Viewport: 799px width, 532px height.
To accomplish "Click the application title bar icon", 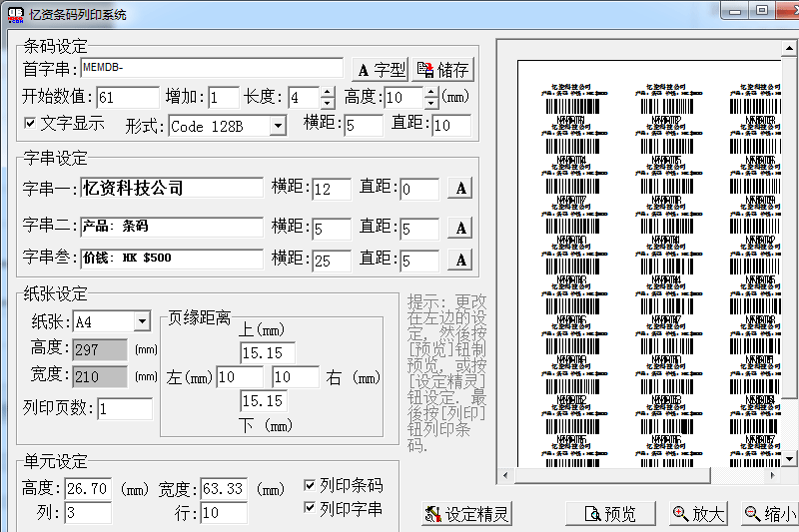I will [x=16, y=15].
